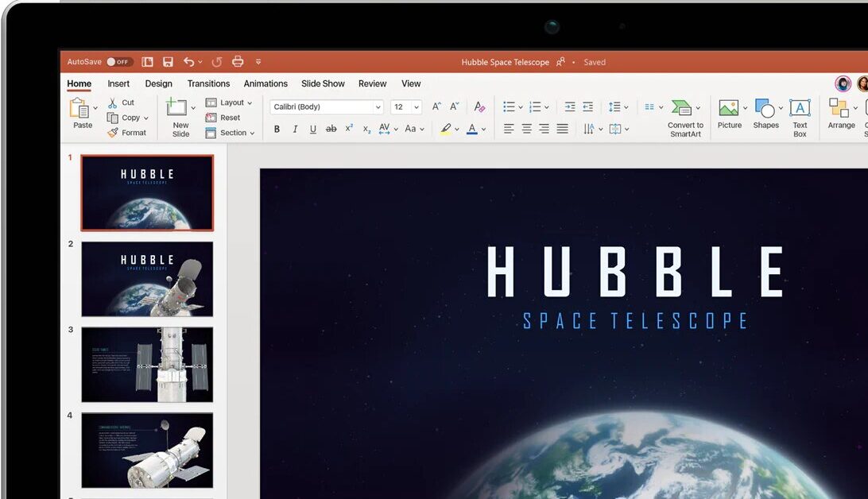Click Clear All Formatting icon
This screenshot has height=499, width=868.
479,106
